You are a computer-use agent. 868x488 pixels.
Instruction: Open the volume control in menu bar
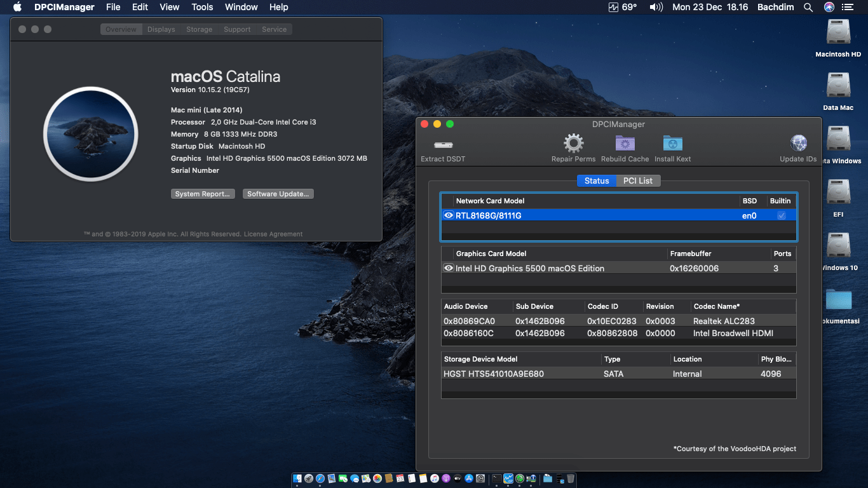[x=656, y=8]
